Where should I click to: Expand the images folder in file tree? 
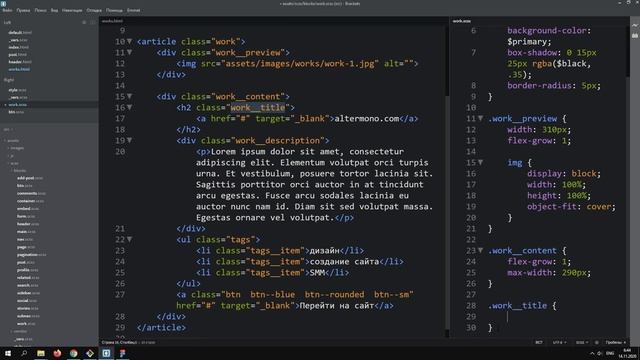[16, 148]
